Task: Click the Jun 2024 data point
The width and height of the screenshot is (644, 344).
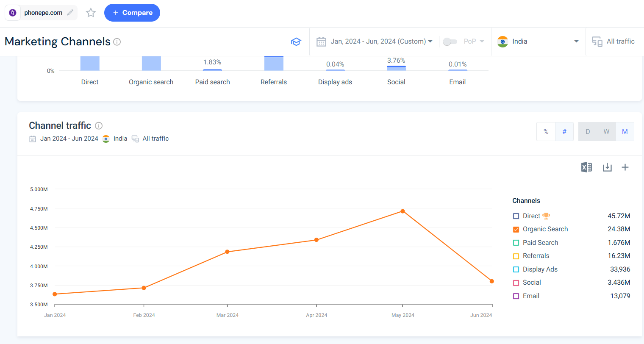Action: click(491, 281)
